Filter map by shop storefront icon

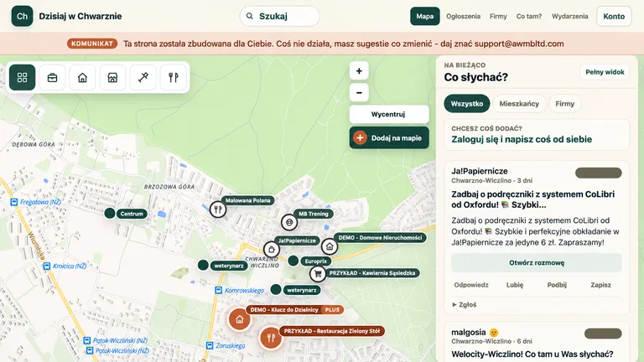click(112, 77)
